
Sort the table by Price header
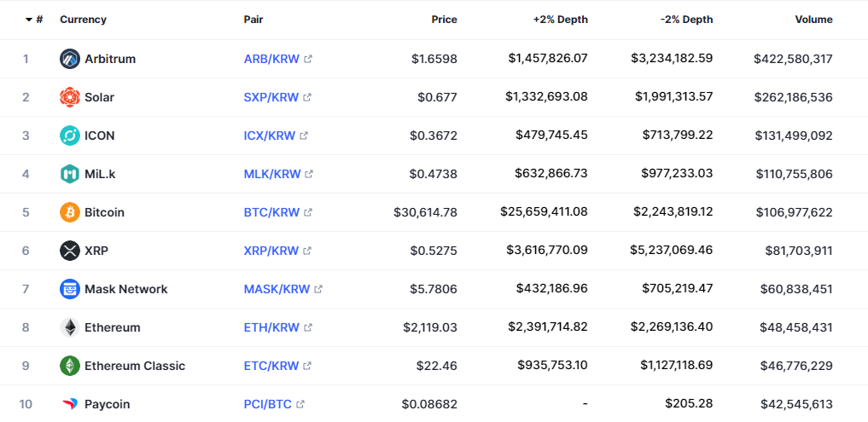[444, 20]
